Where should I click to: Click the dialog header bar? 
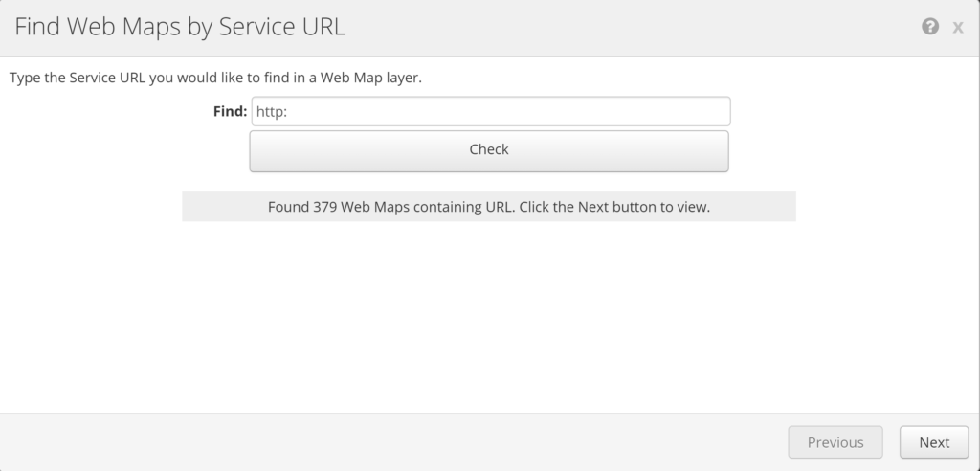[622, 27]
